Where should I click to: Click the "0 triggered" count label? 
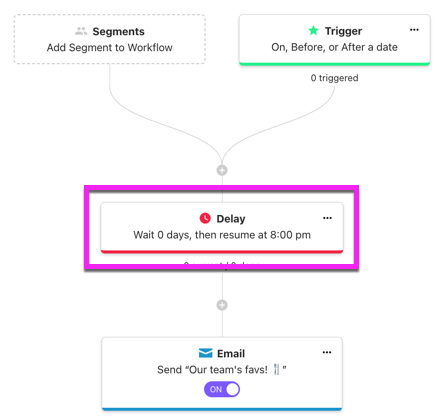coord(335,78)
